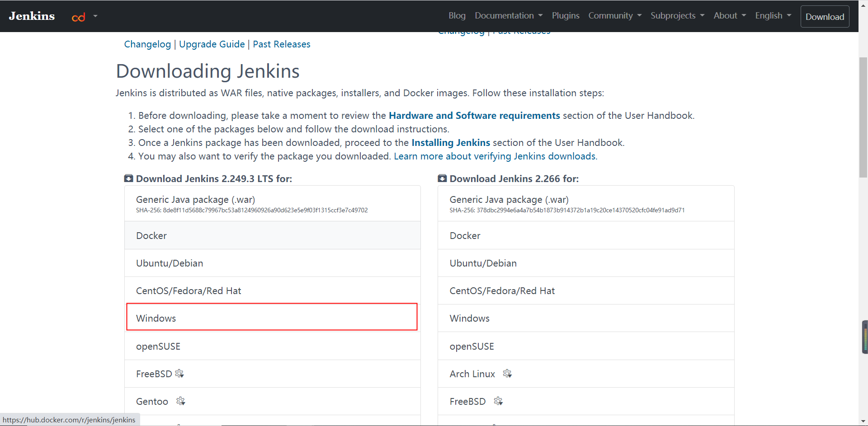
Task: Select Ubuntu/Debian under the 2.266 release
Action: [586, 263]
